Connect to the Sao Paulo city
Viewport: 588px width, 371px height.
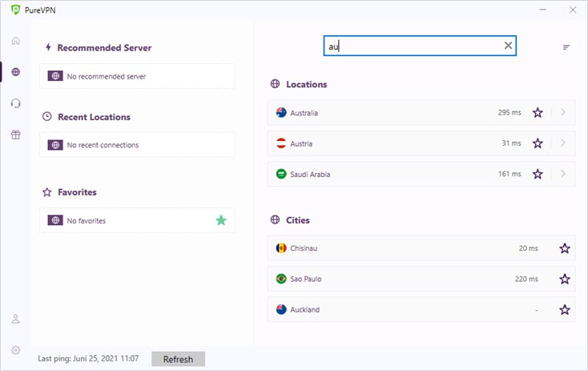click(x=421, y=279)
